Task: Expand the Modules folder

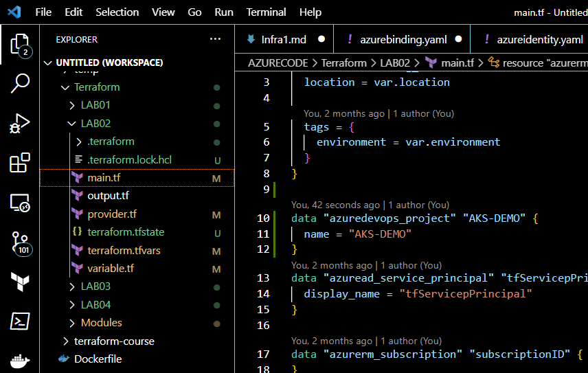Action: point(72,323)
